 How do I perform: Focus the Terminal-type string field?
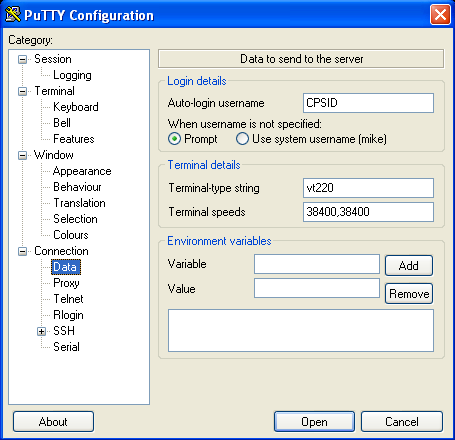[368, 188]
